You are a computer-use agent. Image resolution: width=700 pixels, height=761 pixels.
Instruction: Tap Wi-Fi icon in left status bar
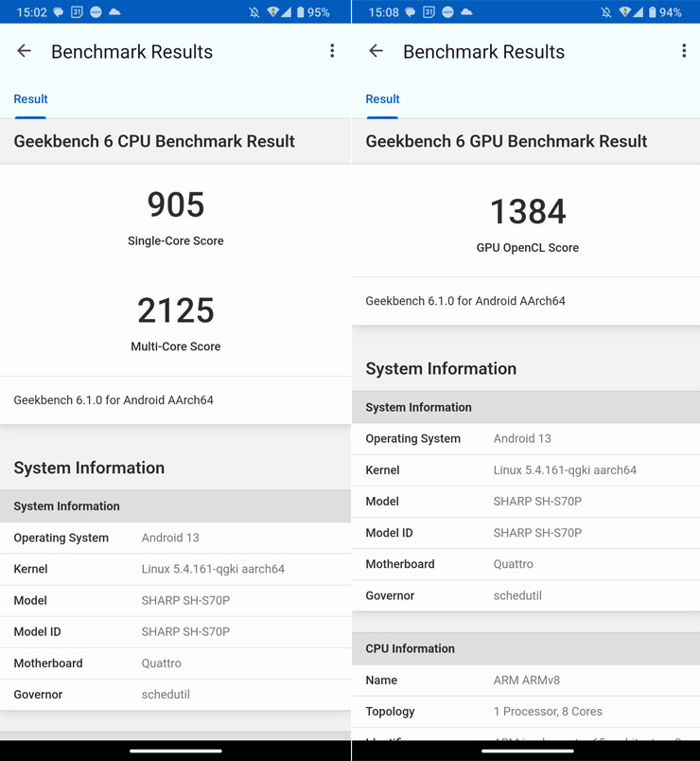273,12
